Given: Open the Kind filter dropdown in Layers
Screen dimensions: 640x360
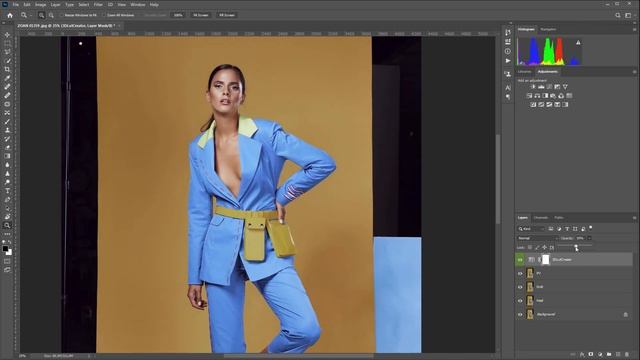Looking at the screenshot, I should (531, 229).
